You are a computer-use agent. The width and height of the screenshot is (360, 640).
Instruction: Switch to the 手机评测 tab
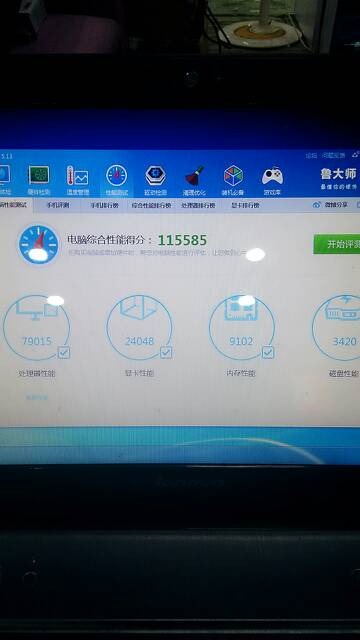58,205
